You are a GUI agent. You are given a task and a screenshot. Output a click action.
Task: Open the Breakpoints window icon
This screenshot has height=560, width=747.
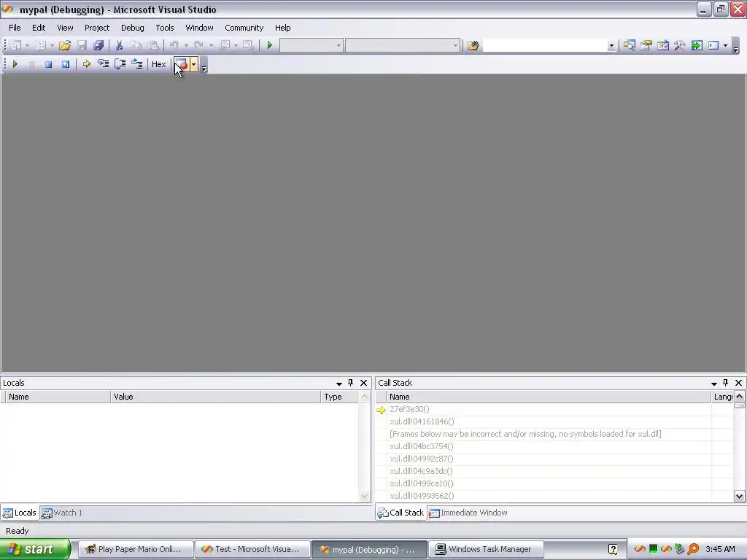[x=182, y=64]
